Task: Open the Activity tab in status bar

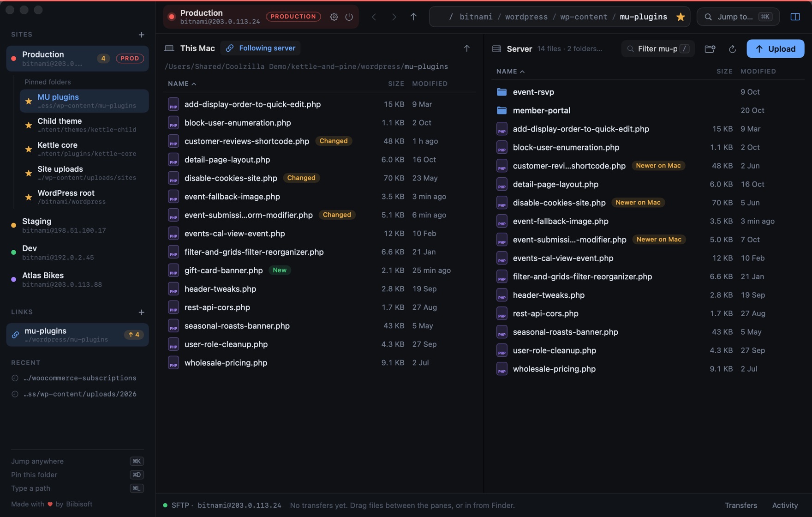Action: (x=785, y=505)
